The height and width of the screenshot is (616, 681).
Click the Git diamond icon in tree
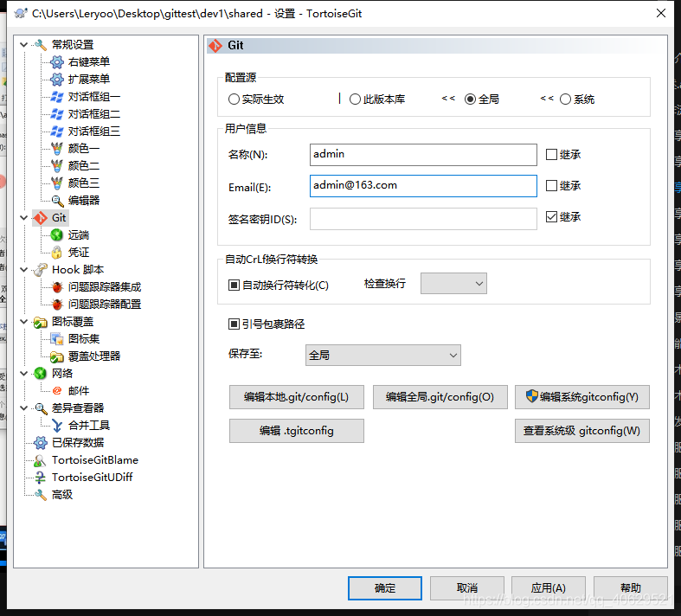(41, 218)
